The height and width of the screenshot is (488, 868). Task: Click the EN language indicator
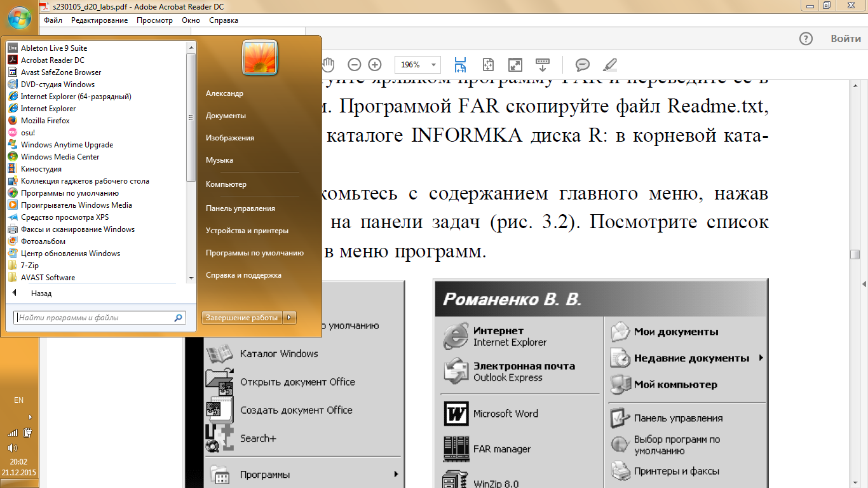(18, 400)
